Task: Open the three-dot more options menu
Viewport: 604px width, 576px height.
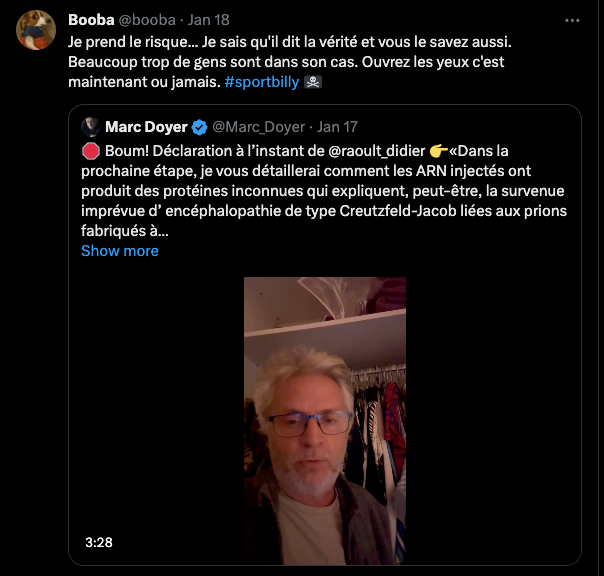Action: pos(572,20)
